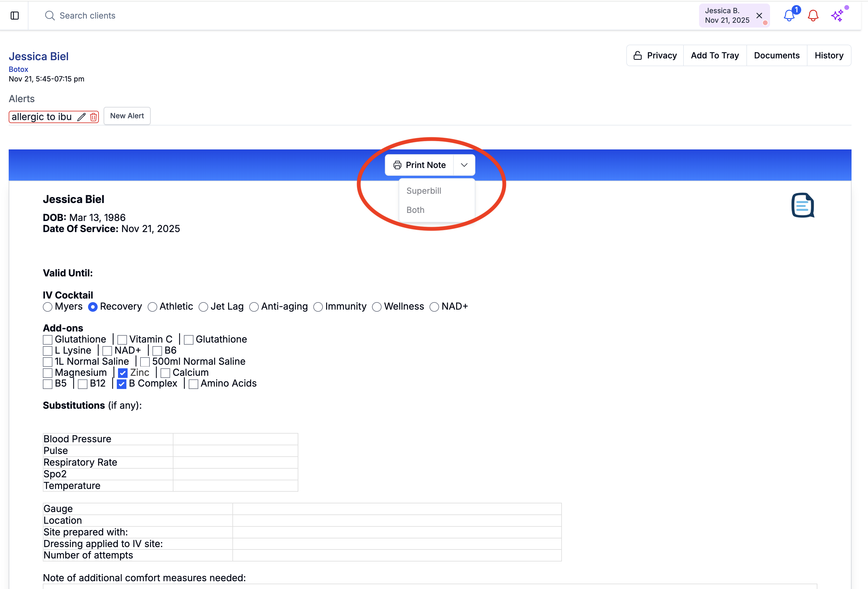
Task: Enable the Amino Acids checkbox
Action: click(193, 384)
